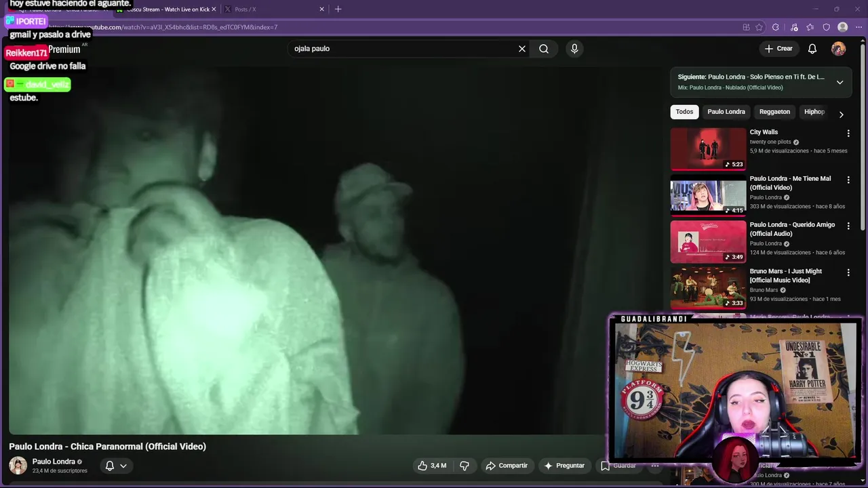This screenshot has width=868, height=488.
Task: Click the Crear button
Action: pos(778,49)
